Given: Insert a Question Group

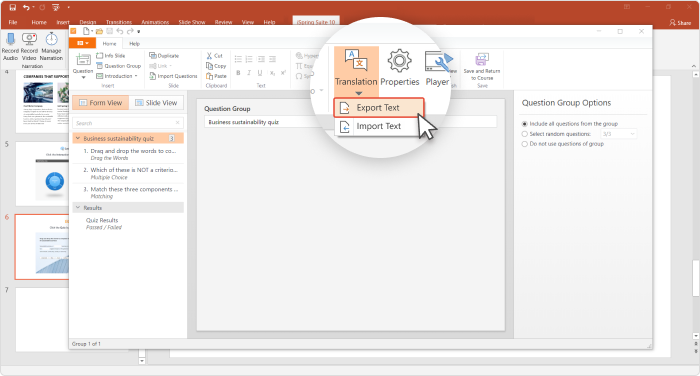Looking at the screenshot, I should (x=119, y=66).
